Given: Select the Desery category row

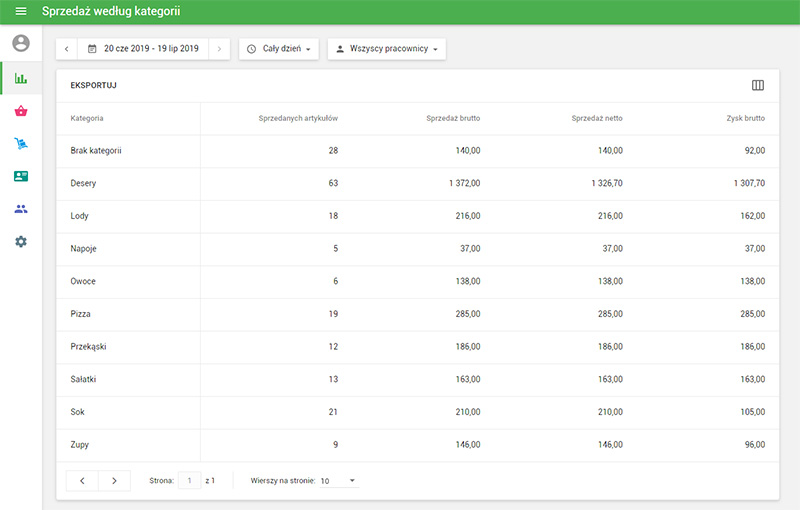Looking at the screenshot, I should pyautogui.click(x=84, y=183).
